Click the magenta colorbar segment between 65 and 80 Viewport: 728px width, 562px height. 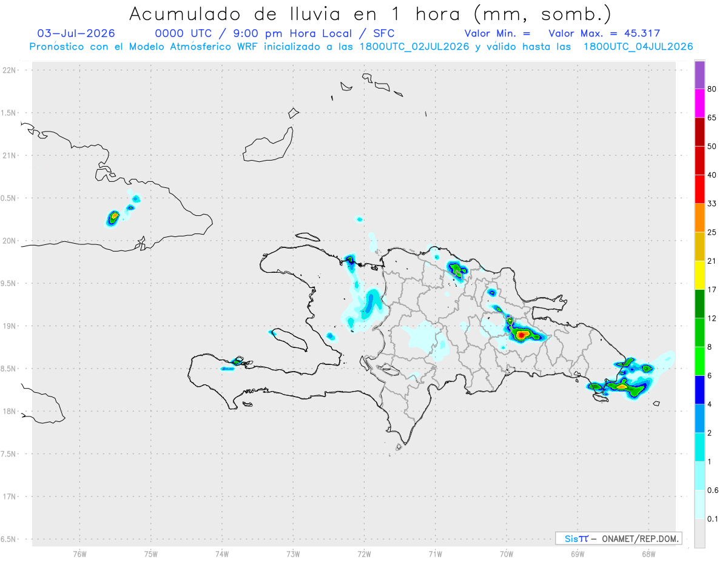pyautogui.click(x=699, y=103)
